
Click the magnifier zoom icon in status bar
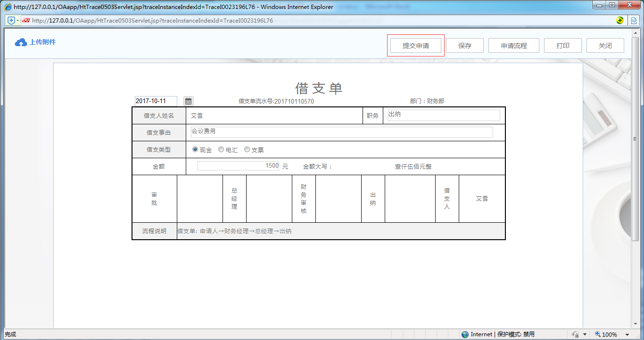coord(598,334)
